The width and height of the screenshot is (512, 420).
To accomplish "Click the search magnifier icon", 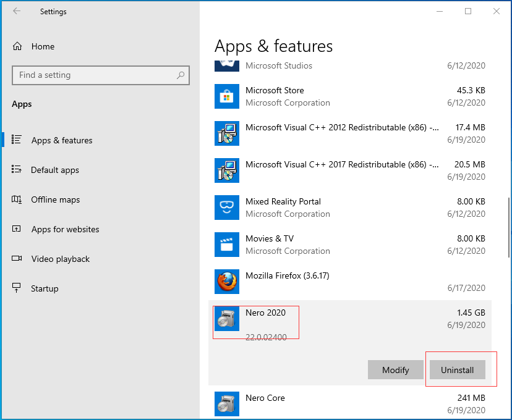I will [x=181, y=75].
